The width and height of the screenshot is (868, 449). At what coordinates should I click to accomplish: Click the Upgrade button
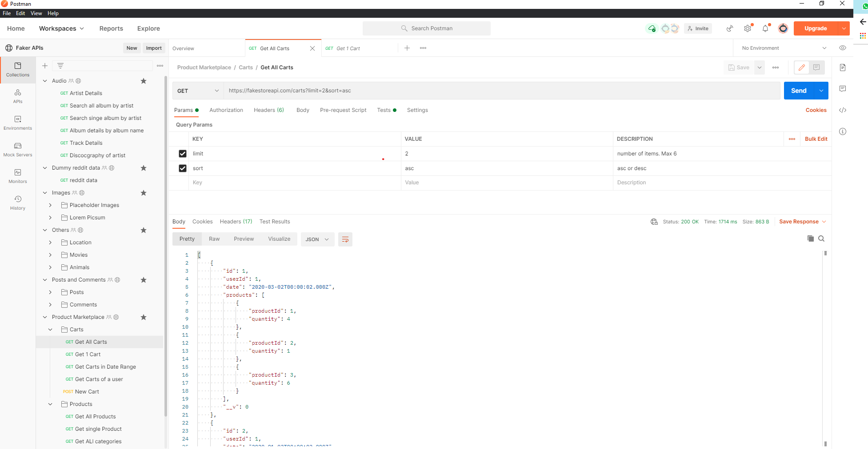[x=816, y=28]
